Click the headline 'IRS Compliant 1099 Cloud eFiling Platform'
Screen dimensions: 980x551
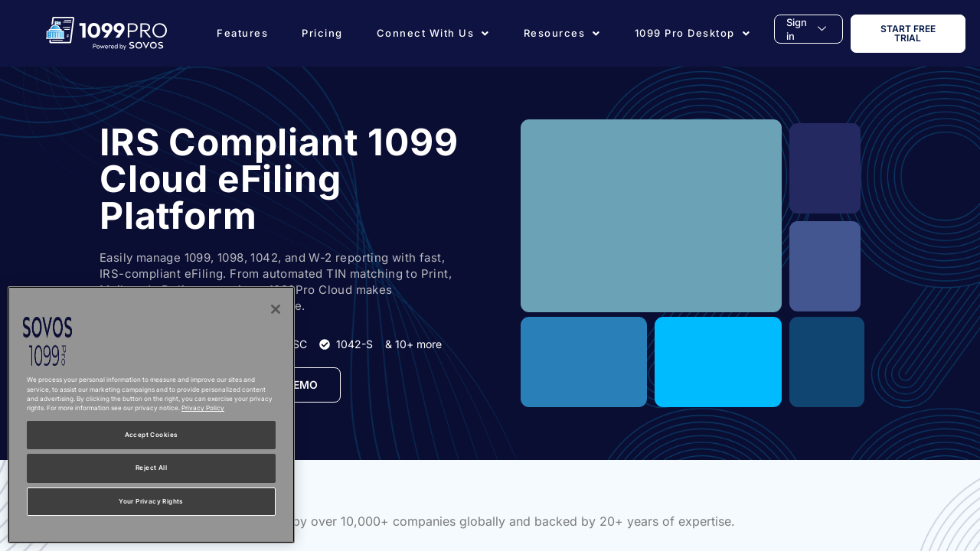(279, 179)
